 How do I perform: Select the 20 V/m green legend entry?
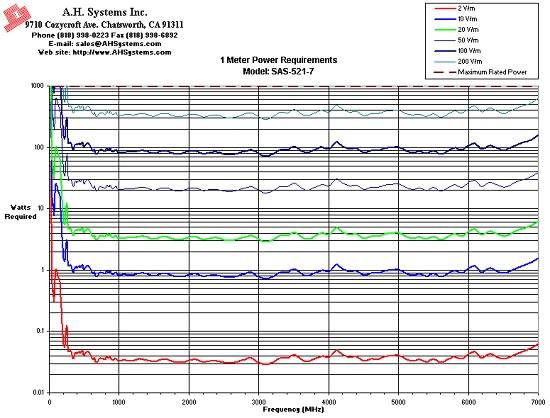point(457,29)
